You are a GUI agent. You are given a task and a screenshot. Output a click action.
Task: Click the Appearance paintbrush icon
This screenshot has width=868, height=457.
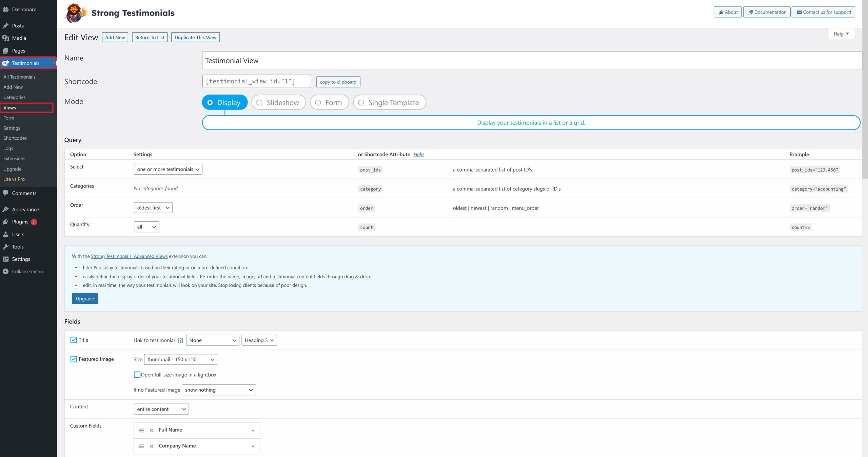click(x=6, y=210)
